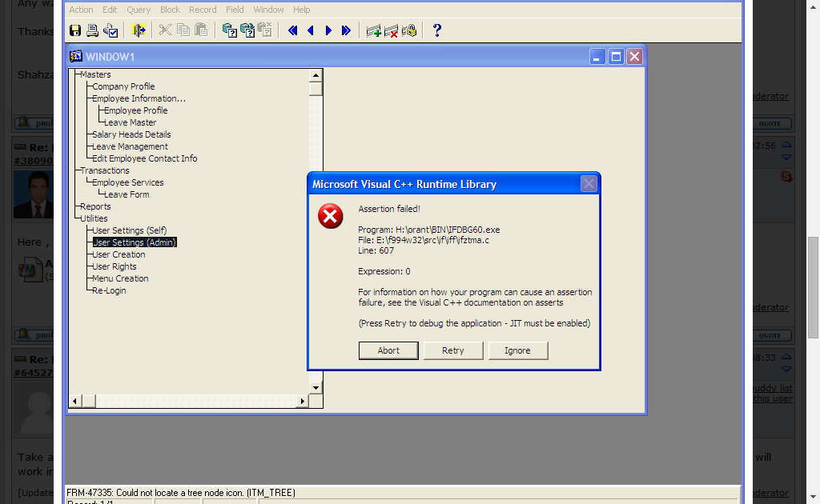The image size is (820, 504).
Task: Select User Creation in the tree
Action: click(119, 254)
